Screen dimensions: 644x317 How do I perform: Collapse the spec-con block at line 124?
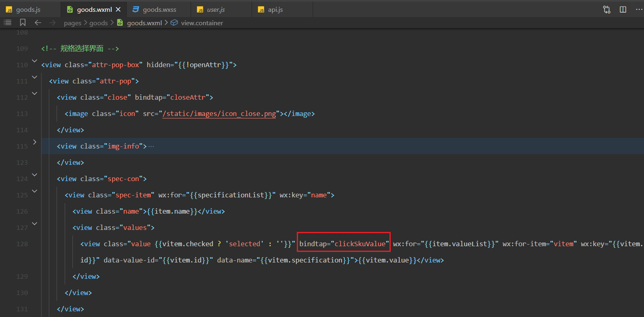click(x=35, y=175)
